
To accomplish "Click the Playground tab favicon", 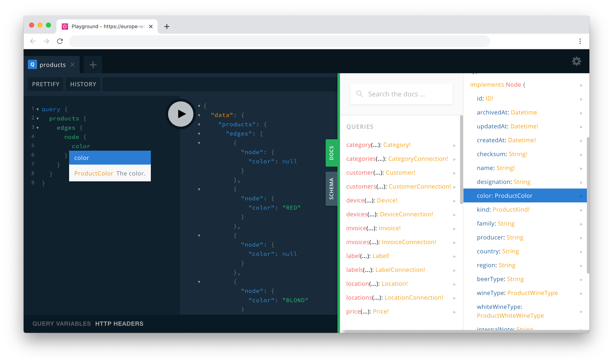I will coord(65,27).
